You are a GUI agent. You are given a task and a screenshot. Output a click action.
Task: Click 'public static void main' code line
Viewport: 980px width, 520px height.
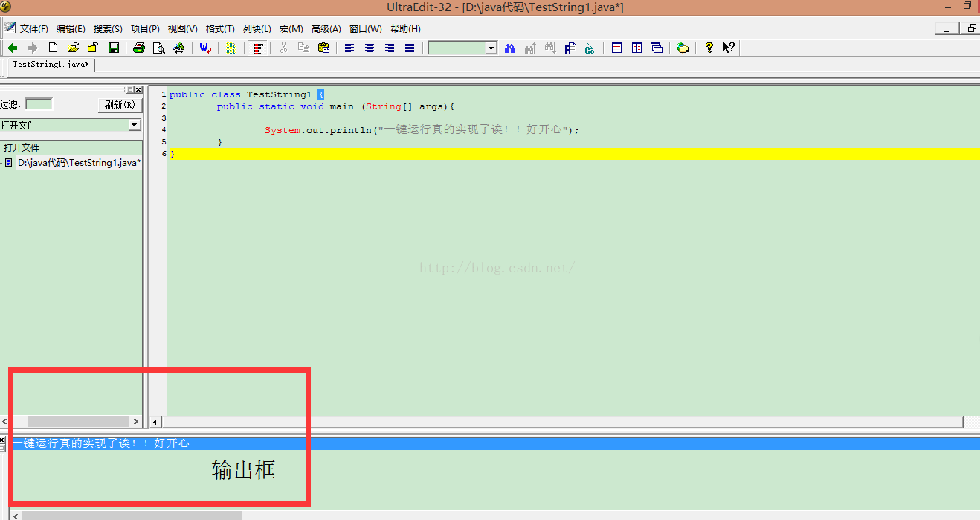click(335, 106)
